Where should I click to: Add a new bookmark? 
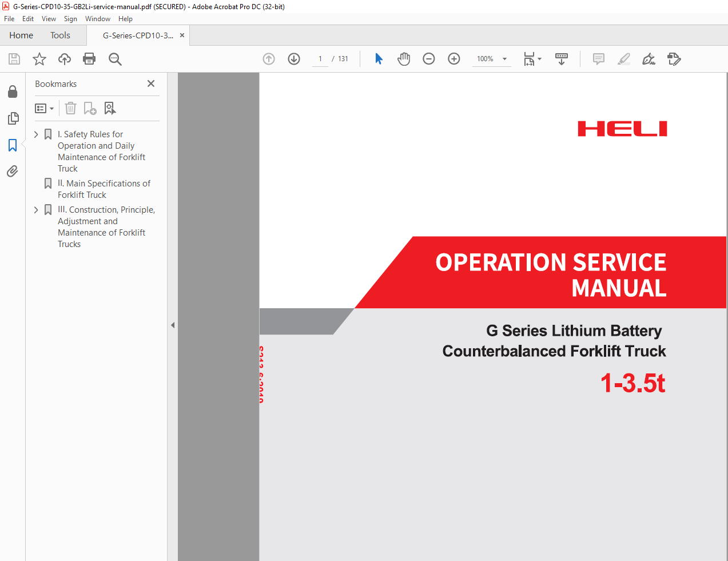(90, 108)
